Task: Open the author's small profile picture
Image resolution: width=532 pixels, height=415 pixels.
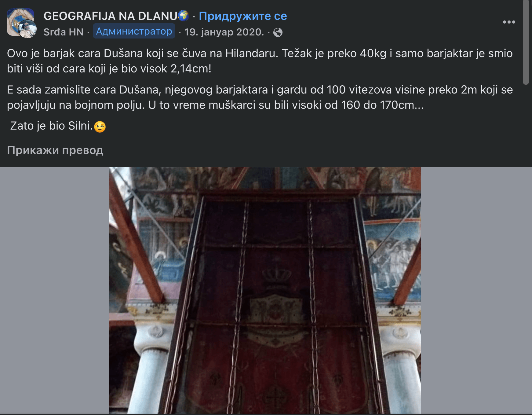Action: 28,29
